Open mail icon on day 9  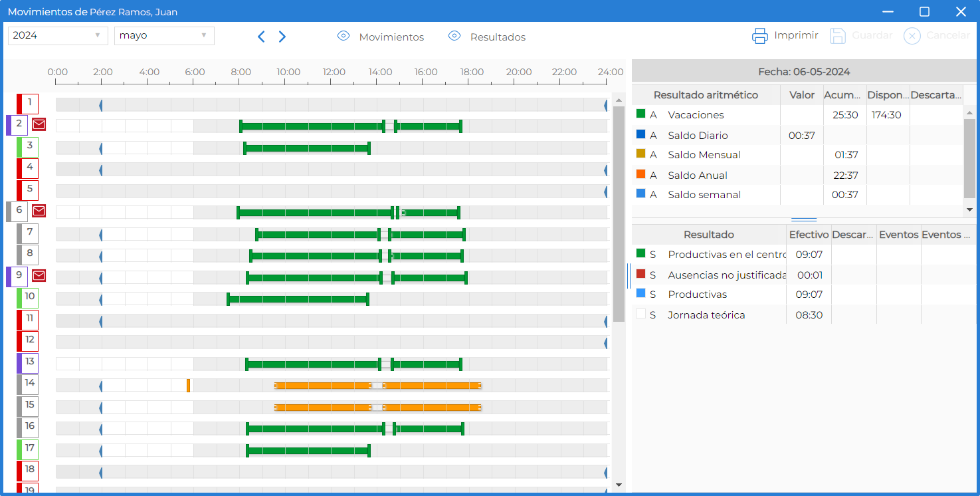[39, 275]
